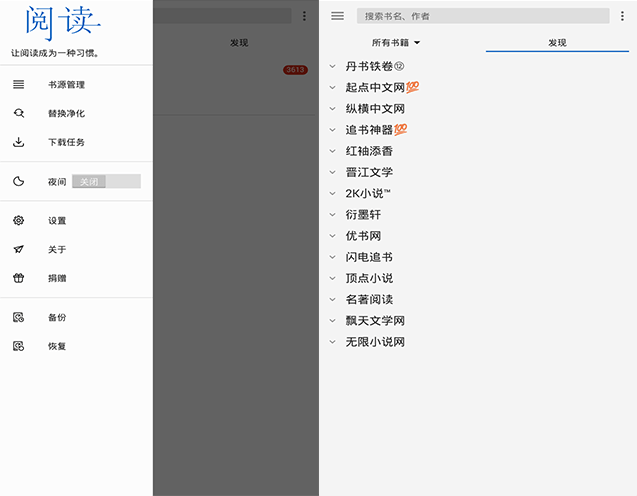
Task: Expand the 晋江文学 source
Action: point(333,172)
